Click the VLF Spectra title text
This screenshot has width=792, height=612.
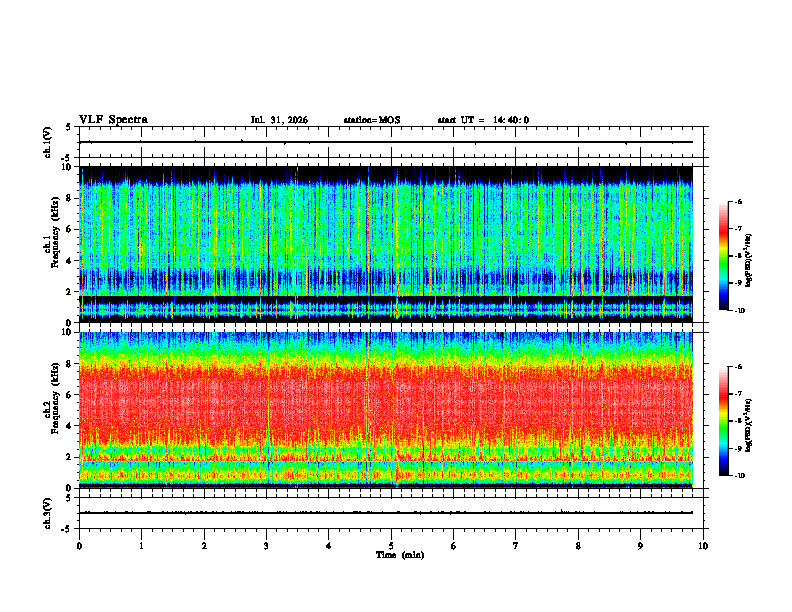coord(113,120)
